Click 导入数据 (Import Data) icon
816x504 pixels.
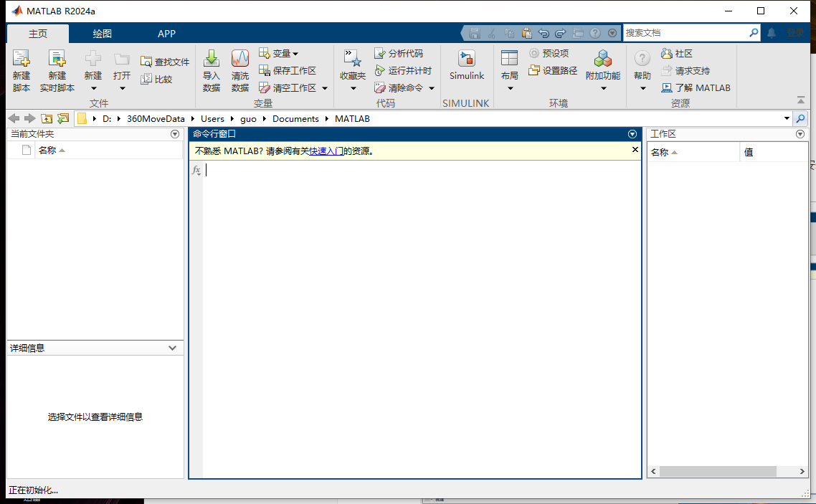[x=212, y=58]
